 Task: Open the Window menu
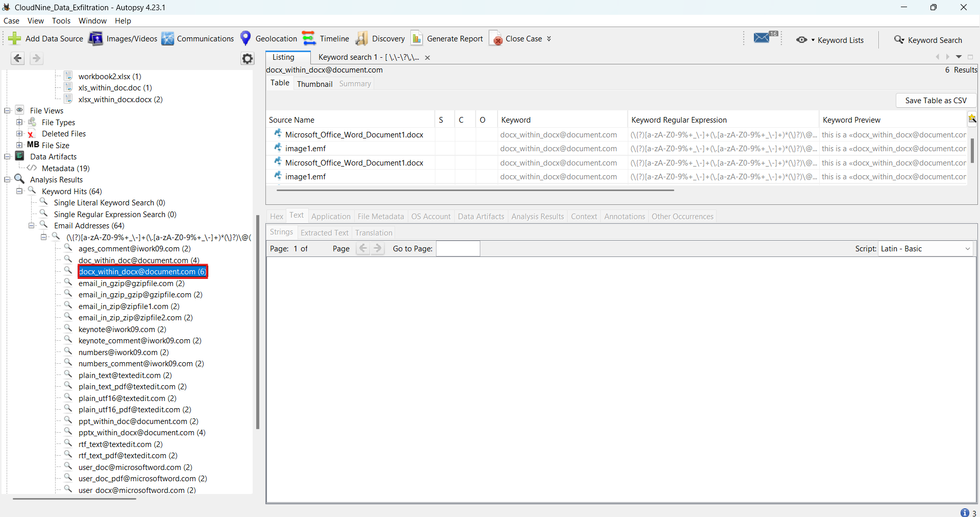tap(92, 21)
